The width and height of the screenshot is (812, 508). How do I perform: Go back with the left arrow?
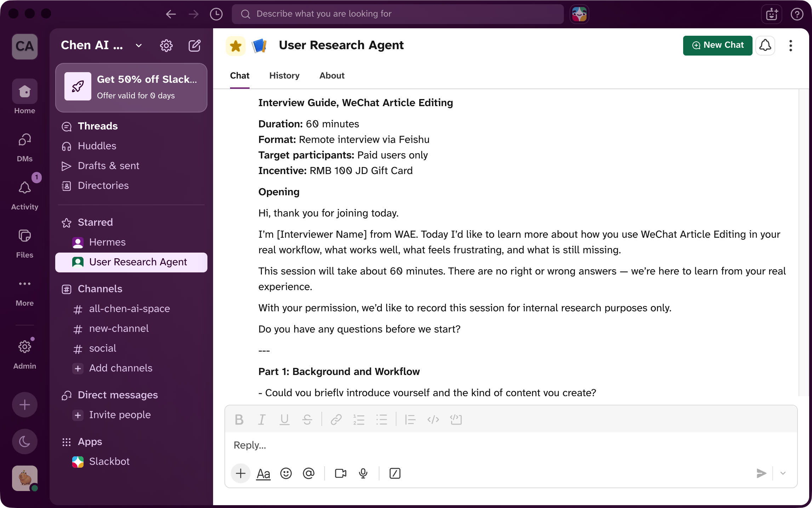pyautogui.click(x=171, y=14)
